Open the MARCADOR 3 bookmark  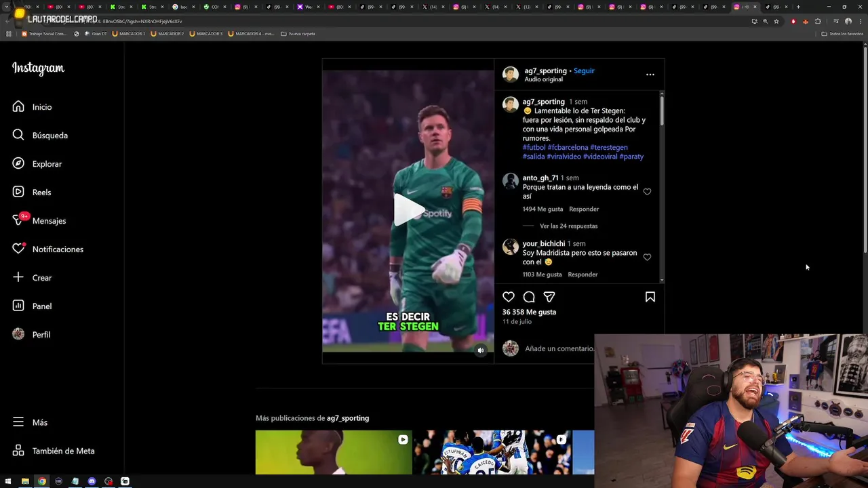[x=205, y=33]
